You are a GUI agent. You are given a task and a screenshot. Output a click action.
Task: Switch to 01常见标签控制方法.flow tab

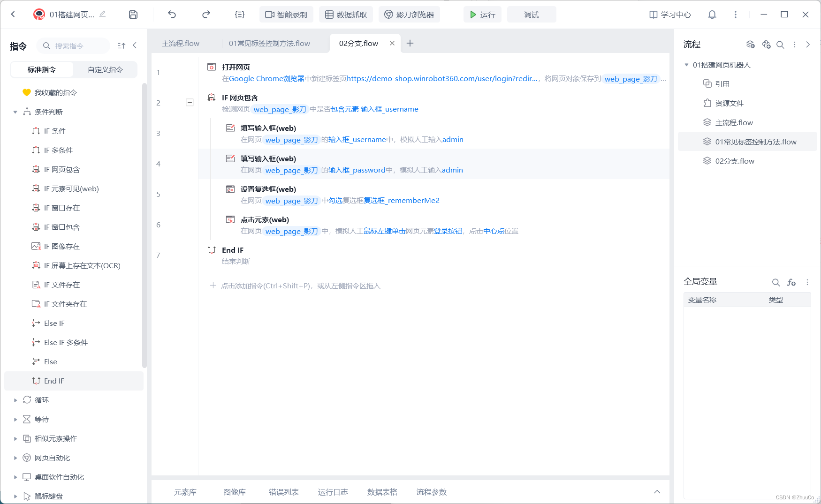[x=269, y=43]
